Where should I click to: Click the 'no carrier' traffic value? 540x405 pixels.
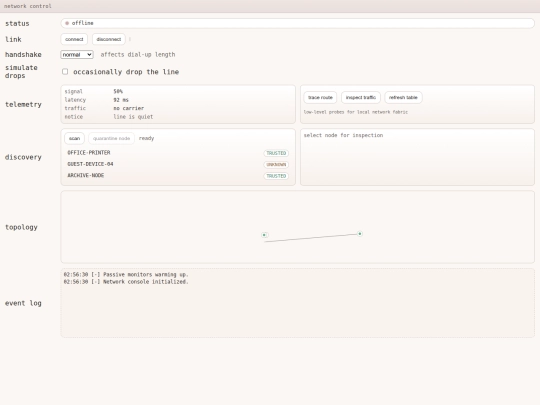click(x=128, y=108)
